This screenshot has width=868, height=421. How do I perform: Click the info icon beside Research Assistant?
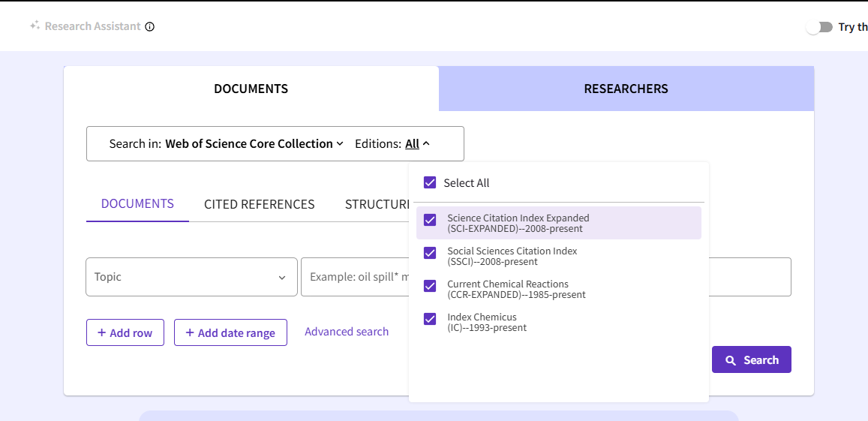click(149, 27)
